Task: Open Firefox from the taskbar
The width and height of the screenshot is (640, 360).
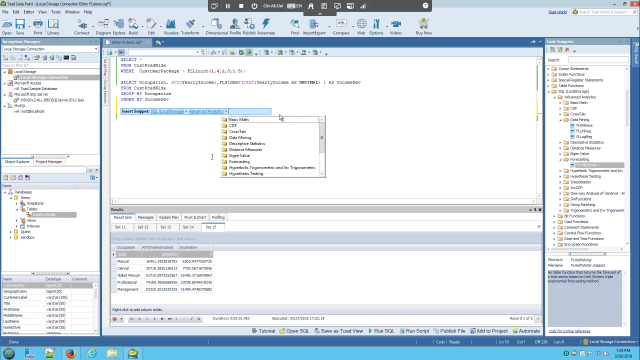Action: tap(71, 353)
